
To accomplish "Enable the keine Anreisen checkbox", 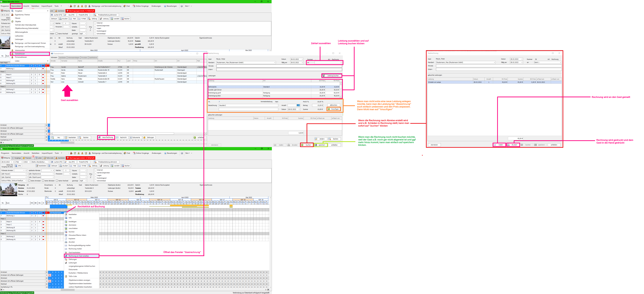I will coord(29,181).
